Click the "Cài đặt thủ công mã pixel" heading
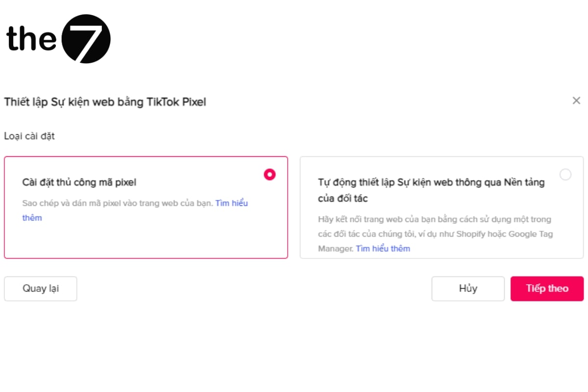 (x=79, y=182)
